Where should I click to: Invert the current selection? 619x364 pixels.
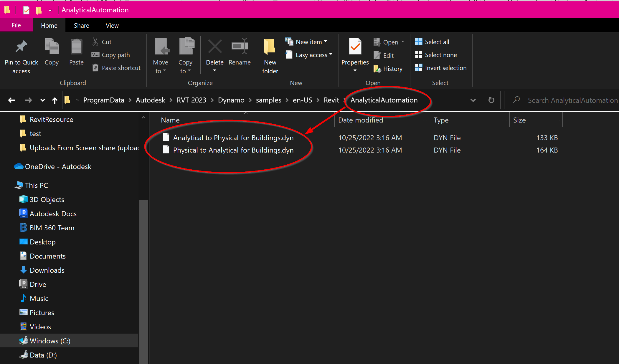pos(440,68)
